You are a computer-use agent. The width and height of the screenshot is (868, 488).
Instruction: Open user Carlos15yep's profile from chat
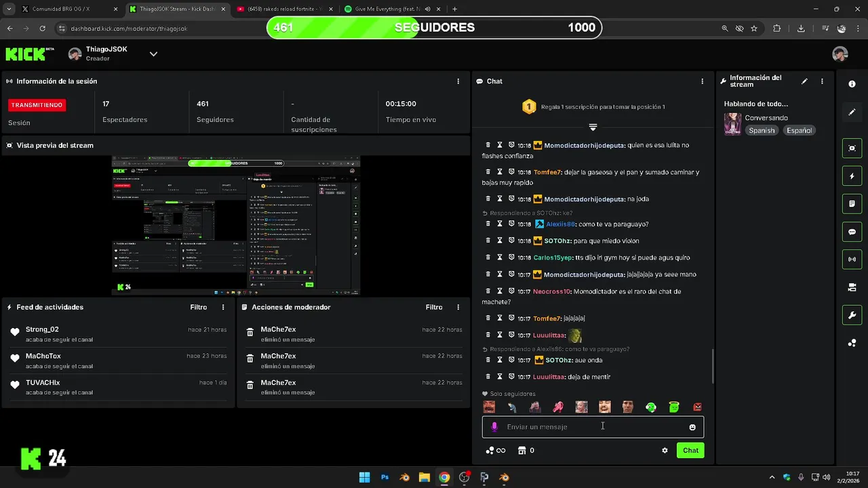coord(553,258)
